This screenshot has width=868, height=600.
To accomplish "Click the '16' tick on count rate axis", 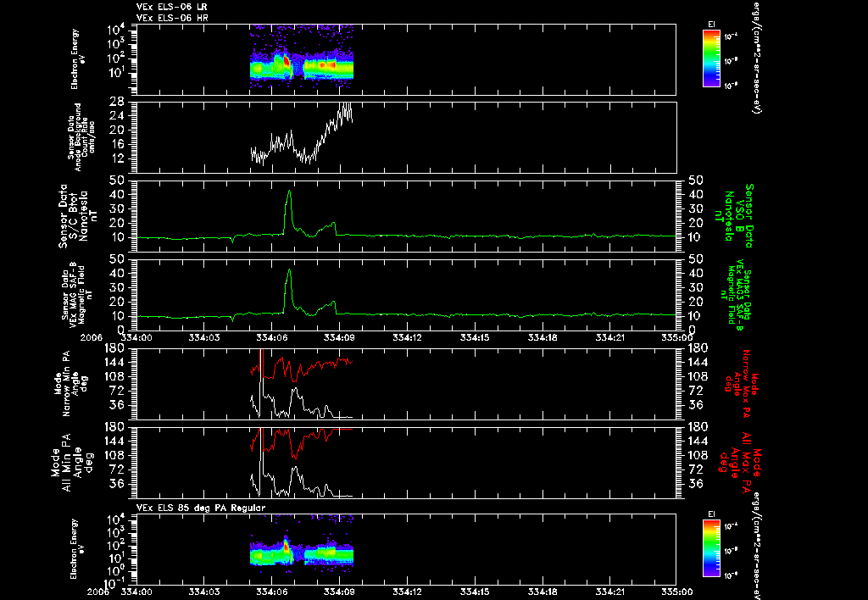I will [115, 144].
